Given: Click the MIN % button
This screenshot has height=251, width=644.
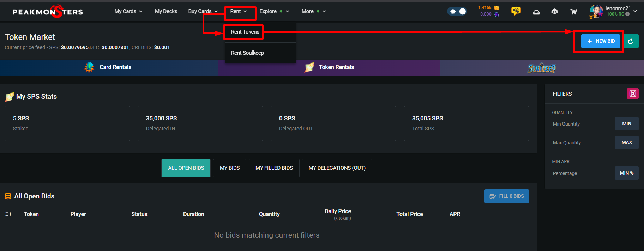Looking at the screenshot, I should tap(627, 173).
